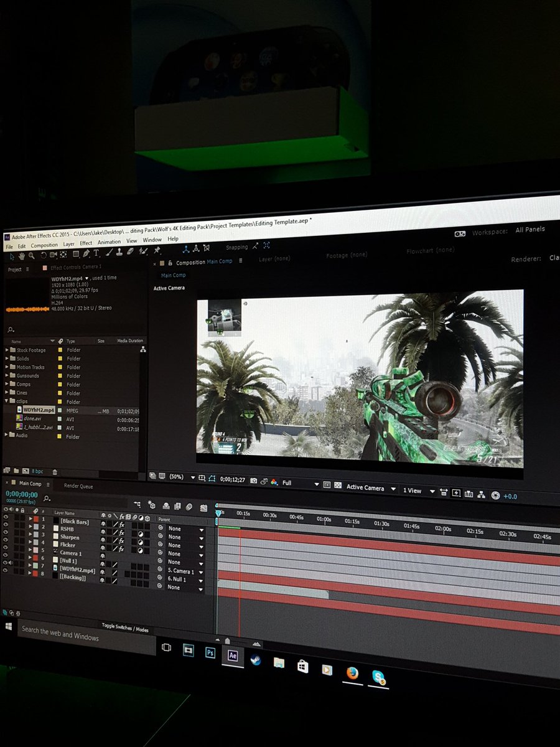Image resolution: width=560 pixels, height=747 pixels.
Task: Select the Zoom magnifier tool
Action: [32, 255]
